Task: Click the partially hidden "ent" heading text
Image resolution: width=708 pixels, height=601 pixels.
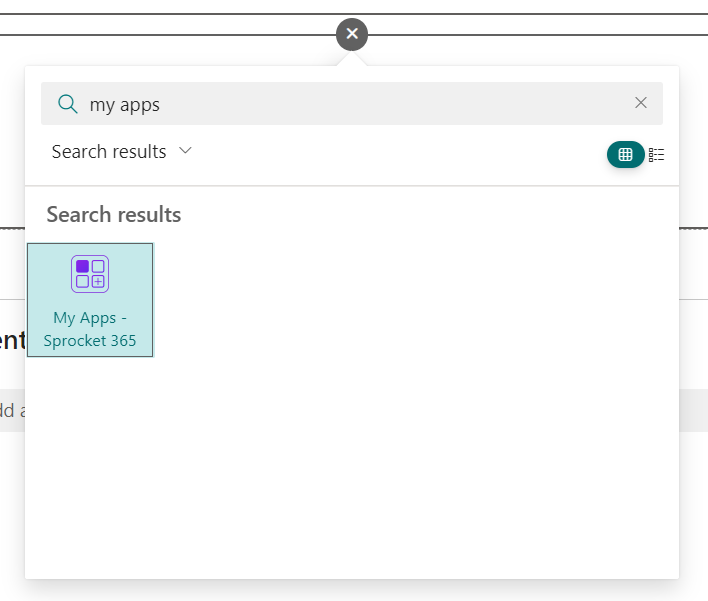Action: [x=11, y=340]
